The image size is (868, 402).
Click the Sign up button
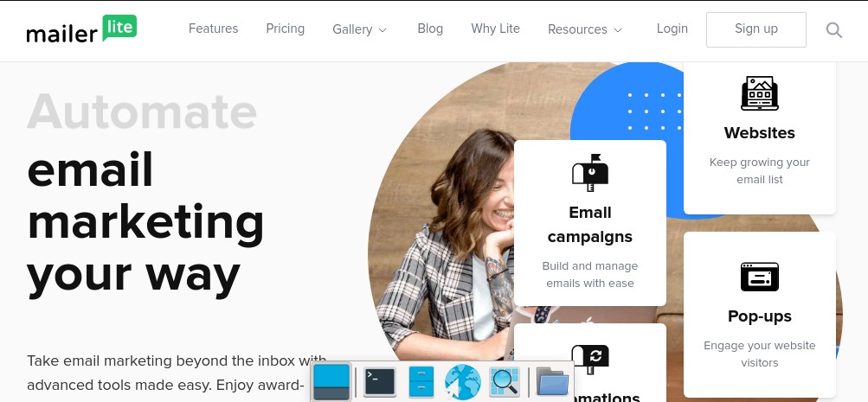coord(756,29)
